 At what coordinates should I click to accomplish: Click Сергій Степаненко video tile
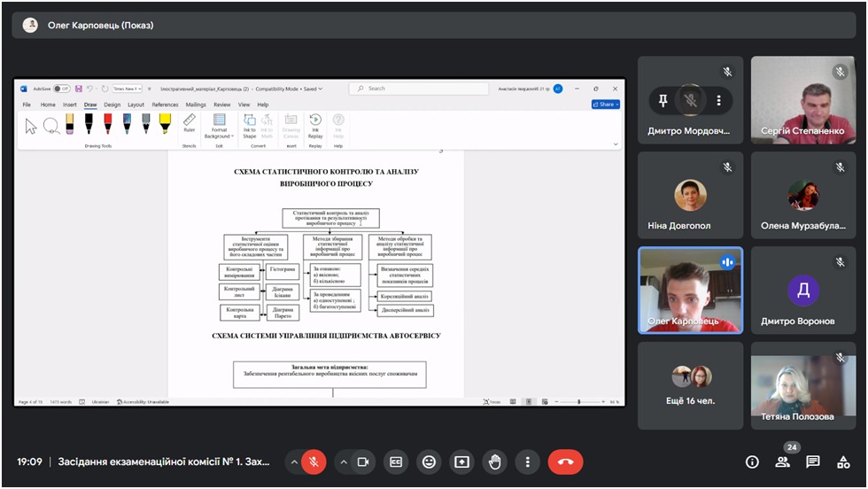tap(803, 100)
